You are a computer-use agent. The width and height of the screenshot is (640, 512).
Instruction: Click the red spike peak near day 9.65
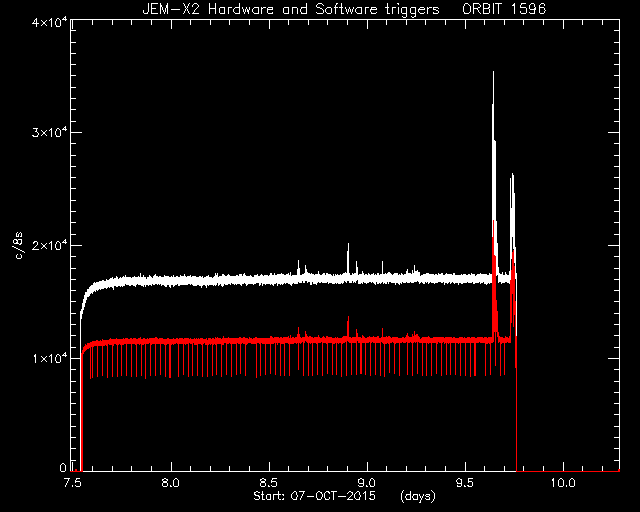click(493, 222)
